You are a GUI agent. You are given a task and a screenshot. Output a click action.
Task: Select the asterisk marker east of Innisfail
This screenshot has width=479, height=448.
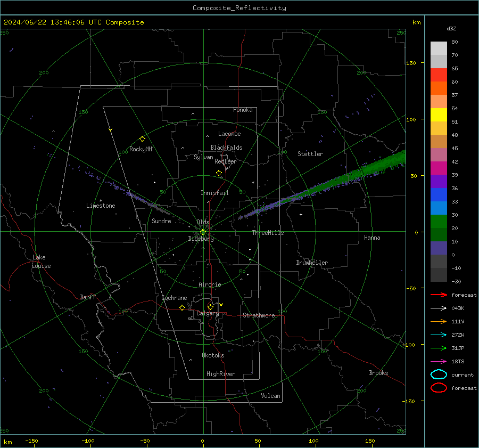click(x=253, y=183)
